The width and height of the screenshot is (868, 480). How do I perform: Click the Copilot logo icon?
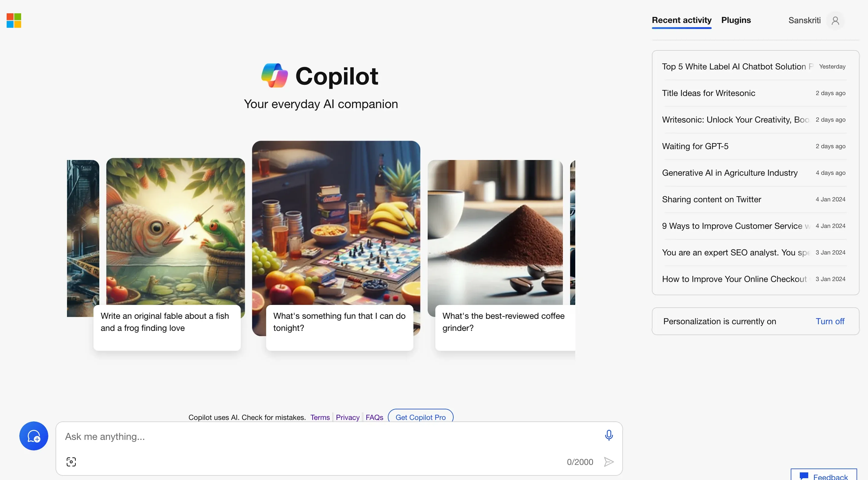[274, 75]
